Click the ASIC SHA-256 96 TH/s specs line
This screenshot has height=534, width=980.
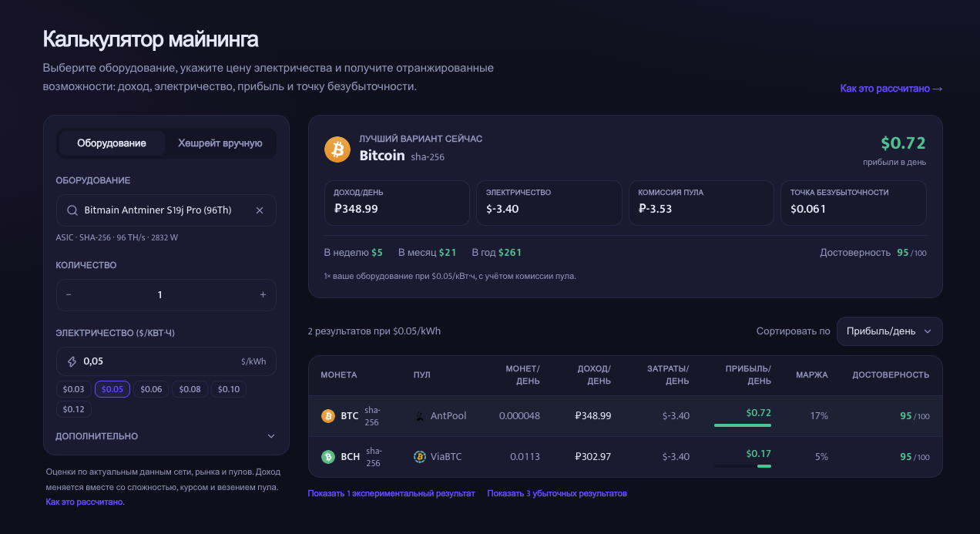117,237
